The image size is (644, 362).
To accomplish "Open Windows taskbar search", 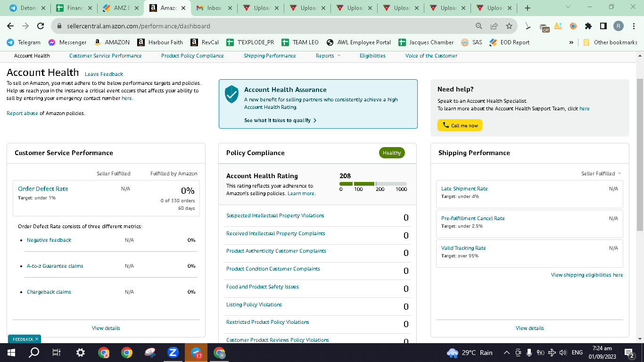I will pyautogui.click(x=34, y=353).
